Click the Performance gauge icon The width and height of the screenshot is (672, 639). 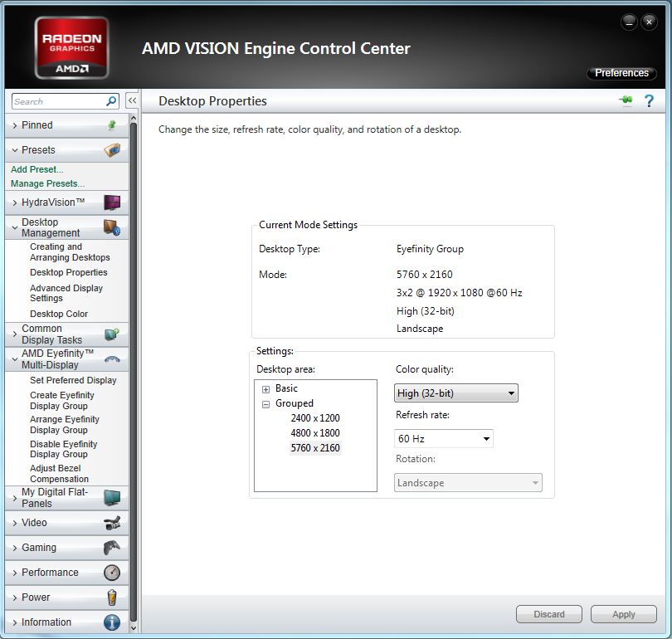112,573
